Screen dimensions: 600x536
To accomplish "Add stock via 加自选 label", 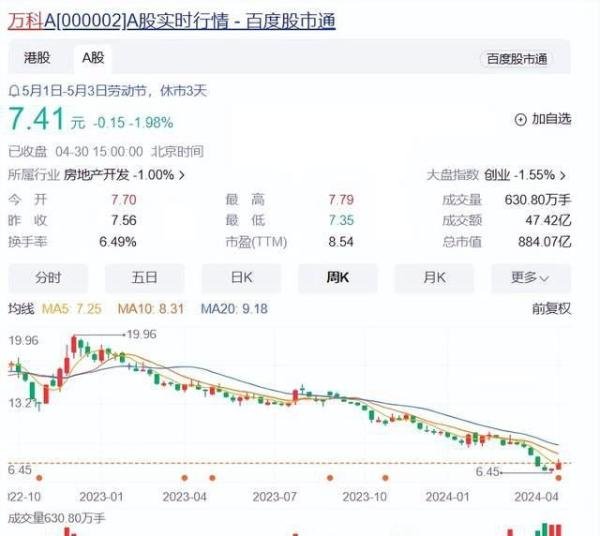I will pos(551,119).
